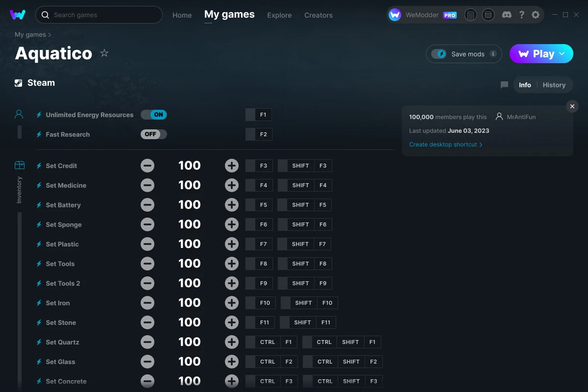Select the Inventory chest category icon
Screen dimensions: 588x392
point(19,165)
